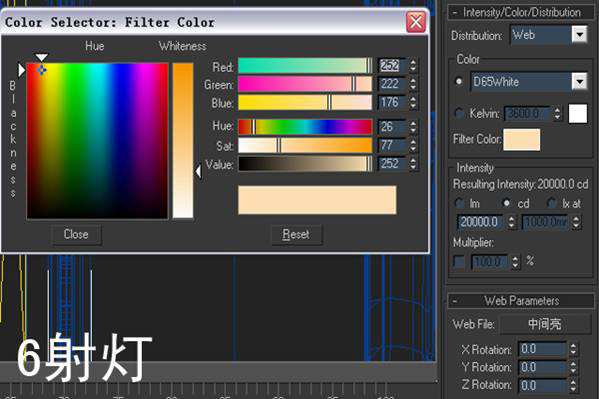Choose the lm intensity unit radio
Screen dimensions: 599x399
pyautogui.click(x=460, y=203)
